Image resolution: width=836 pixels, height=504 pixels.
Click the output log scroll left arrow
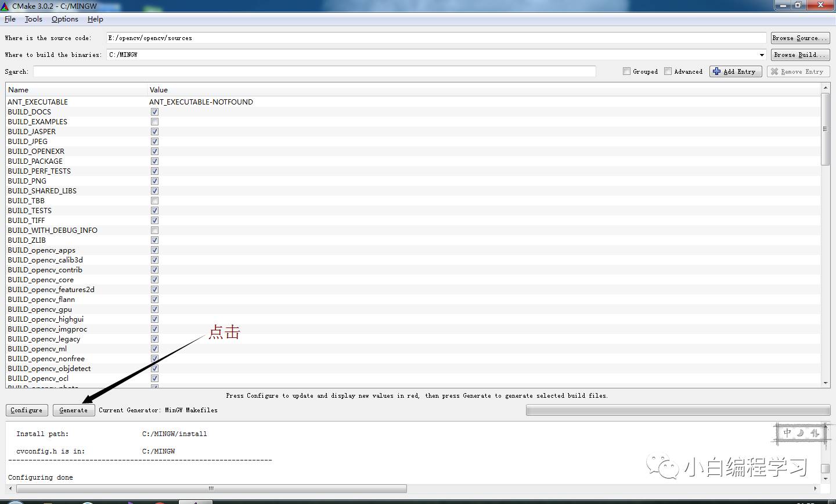(10, 488)
